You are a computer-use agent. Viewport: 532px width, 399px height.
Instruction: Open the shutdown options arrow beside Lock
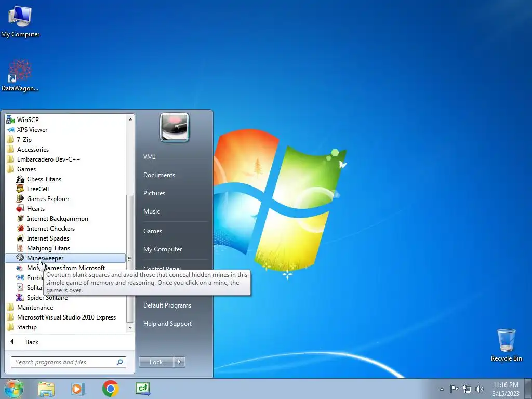coord(179,362)
